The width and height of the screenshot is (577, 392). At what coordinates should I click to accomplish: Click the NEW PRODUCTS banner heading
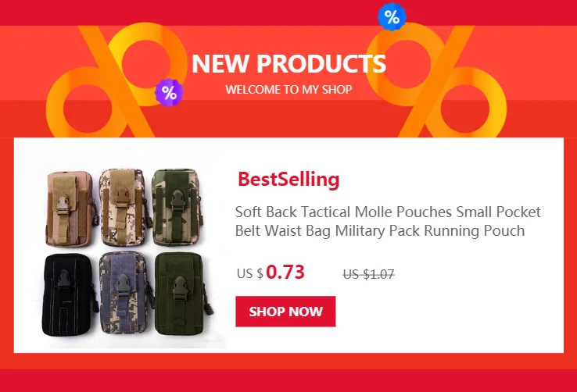[x=288, y=63]
